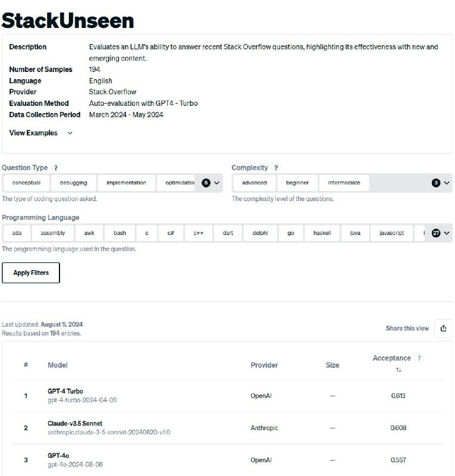
Task: Click the Complexity count badge 3
Action: coord(436,183)
